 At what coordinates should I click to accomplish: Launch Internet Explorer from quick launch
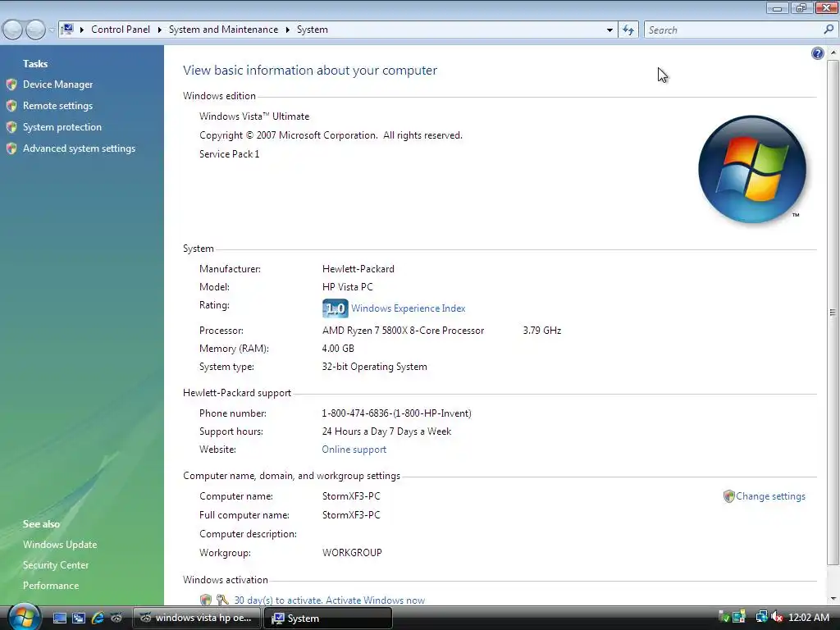pos(98,619)
